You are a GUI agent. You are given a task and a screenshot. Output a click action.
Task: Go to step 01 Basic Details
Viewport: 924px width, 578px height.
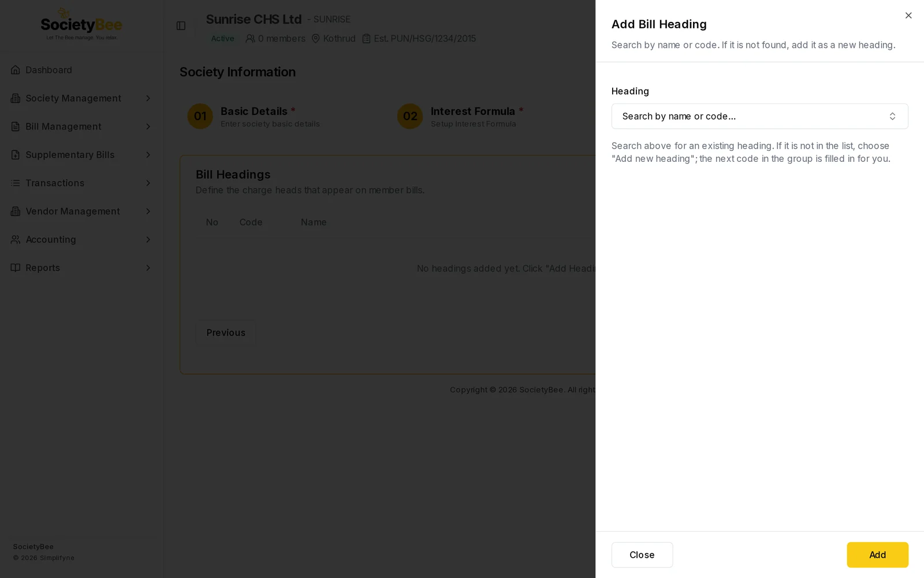(254, 116)
